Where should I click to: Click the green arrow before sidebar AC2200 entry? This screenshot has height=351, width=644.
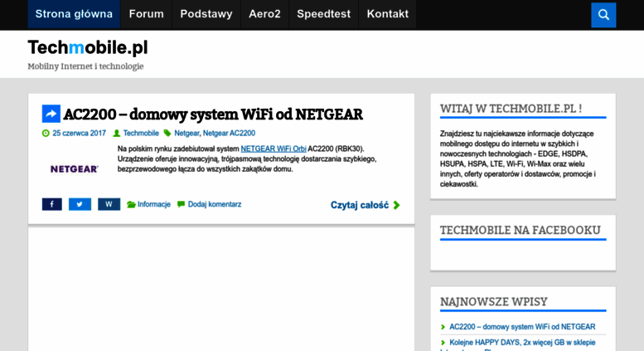coord(443,327)
